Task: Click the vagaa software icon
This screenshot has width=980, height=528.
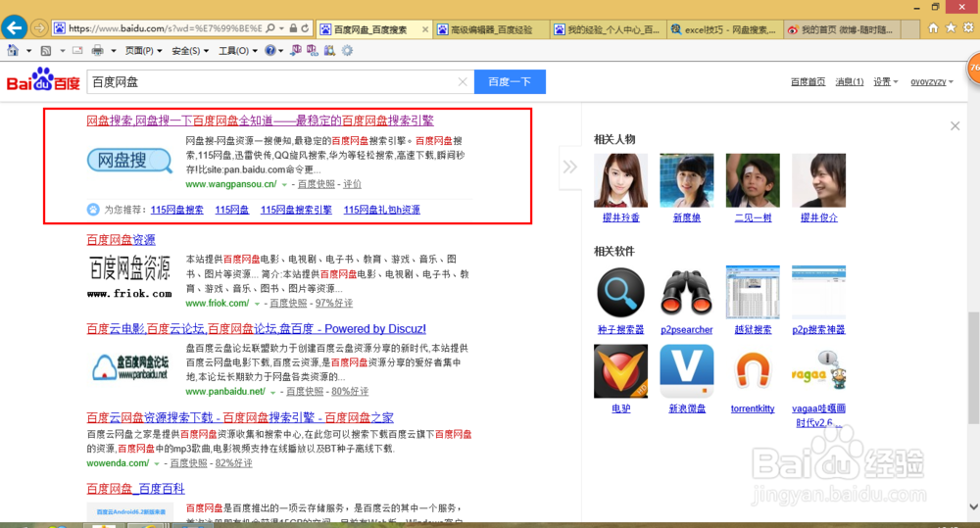Action: [818, 371]
